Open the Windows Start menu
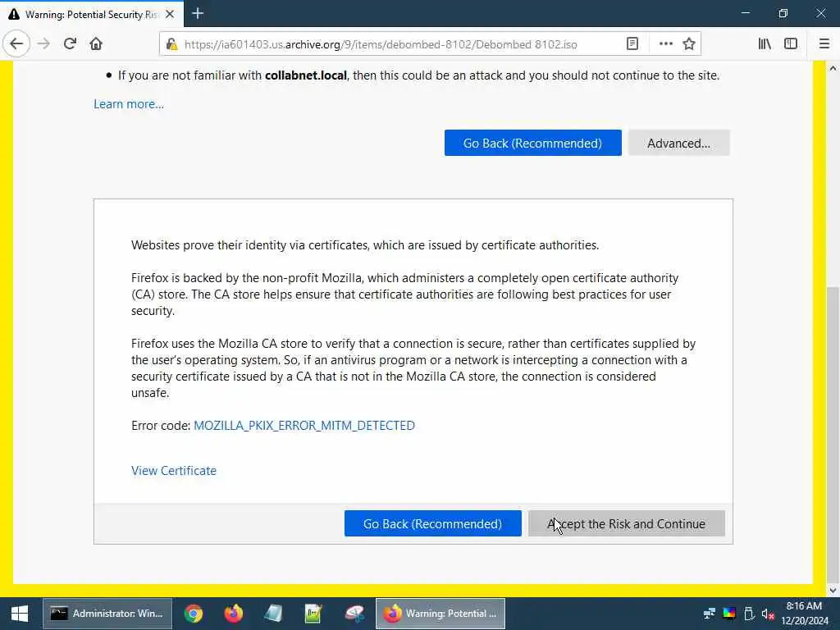The height and width of the screenshot is (630, 840). 20,614
